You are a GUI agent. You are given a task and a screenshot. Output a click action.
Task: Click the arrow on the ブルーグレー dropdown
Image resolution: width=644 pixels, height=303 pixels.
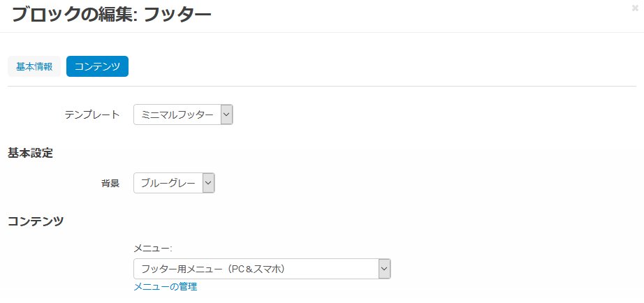click(208, 183)
